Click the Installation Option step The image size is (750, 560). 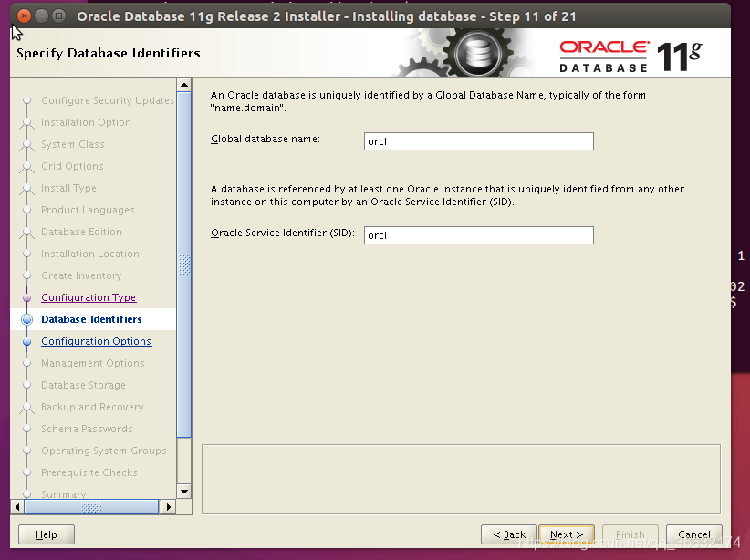(86, 122)
